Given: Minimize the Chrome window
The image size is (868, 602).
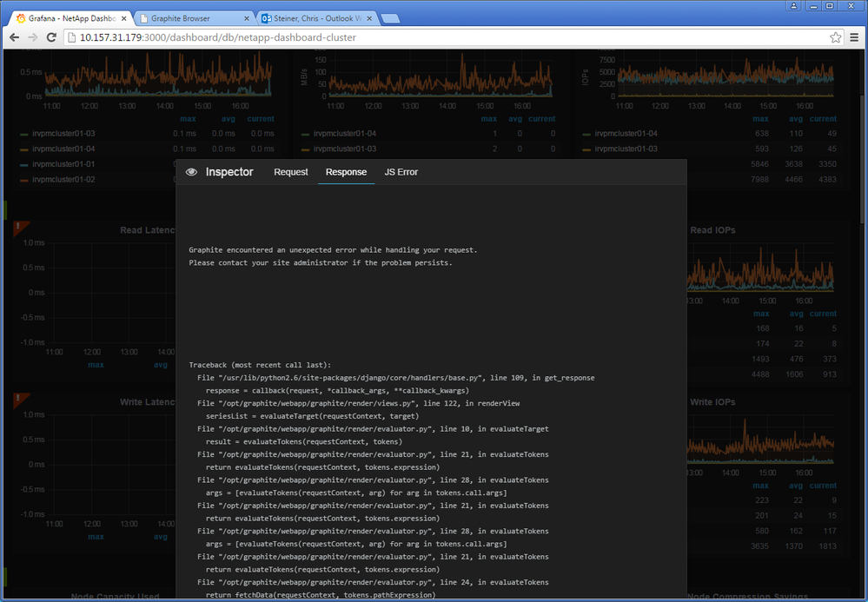Looking at the screenshot, I should (x=814, y=6).
